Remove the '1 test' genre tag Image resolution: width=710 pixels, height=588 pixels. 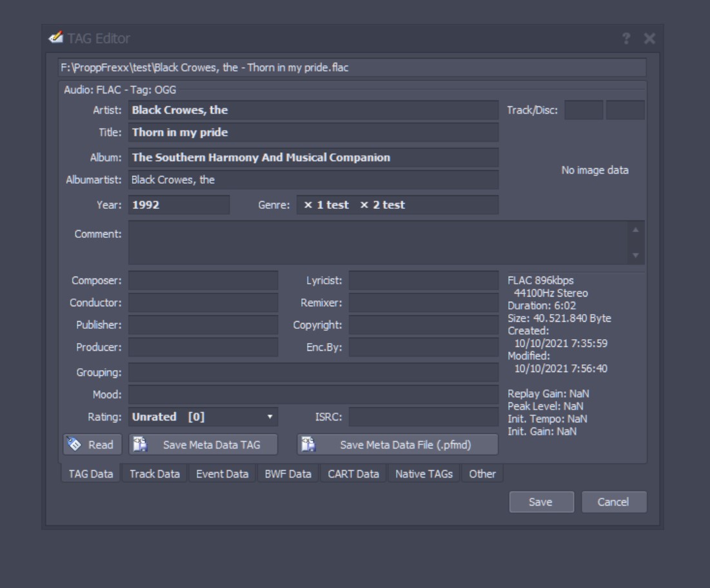pos(308,205)
